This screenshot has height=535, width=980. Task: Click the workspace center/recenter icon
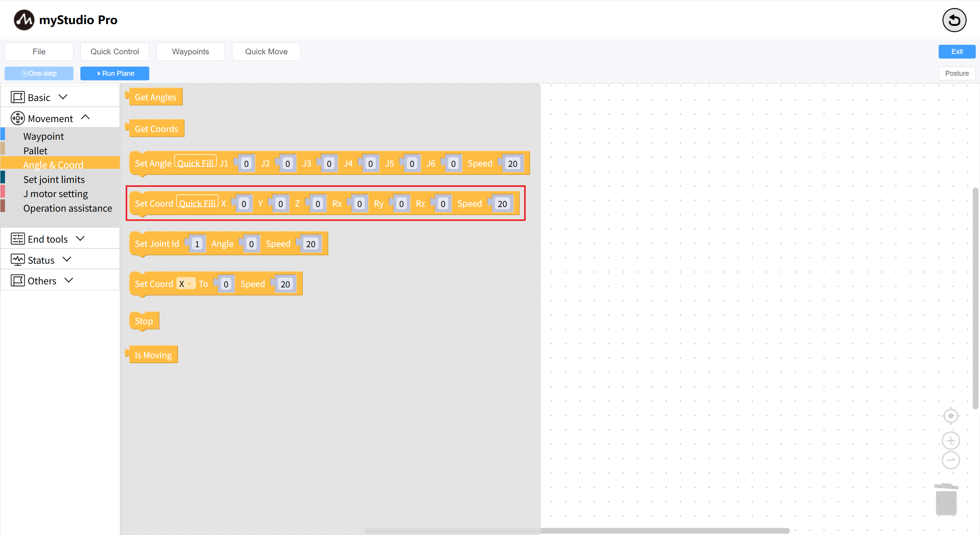click(951, 416)
